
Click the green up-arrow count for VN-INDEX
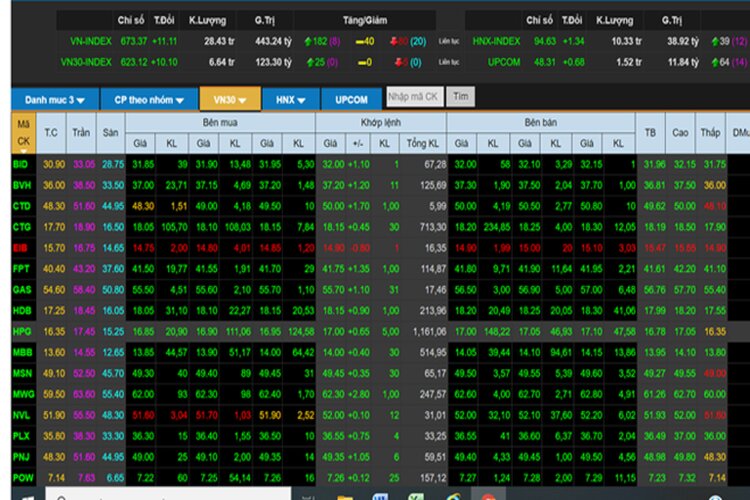(315, 42)
